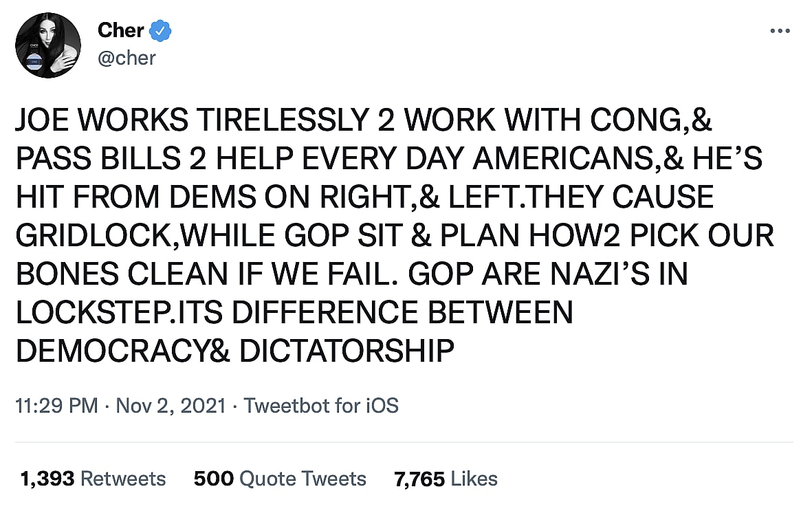The height and width of the screenshot is (511, 812).
Task: Click the 500 quote tweet number
Action: [x=213, y=479]
